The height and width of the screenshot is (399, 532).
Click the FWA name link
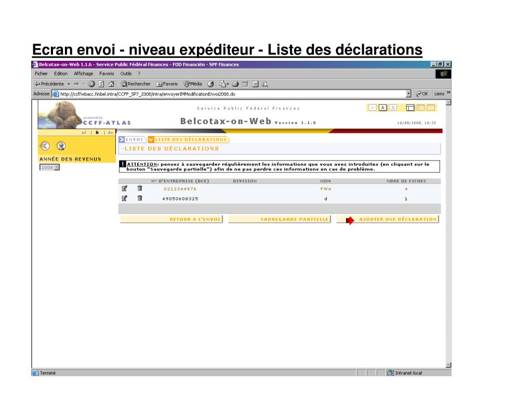326,189
